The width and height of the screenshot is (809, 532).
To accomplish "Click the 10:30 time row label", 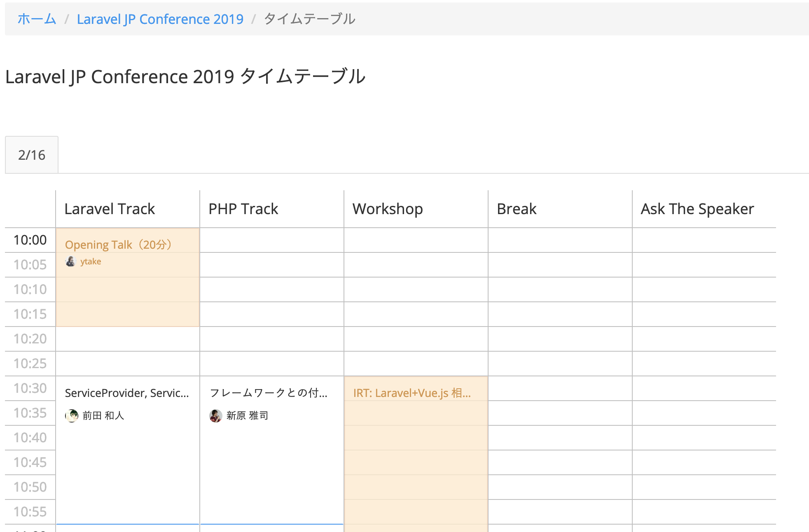I will point(30,388).
